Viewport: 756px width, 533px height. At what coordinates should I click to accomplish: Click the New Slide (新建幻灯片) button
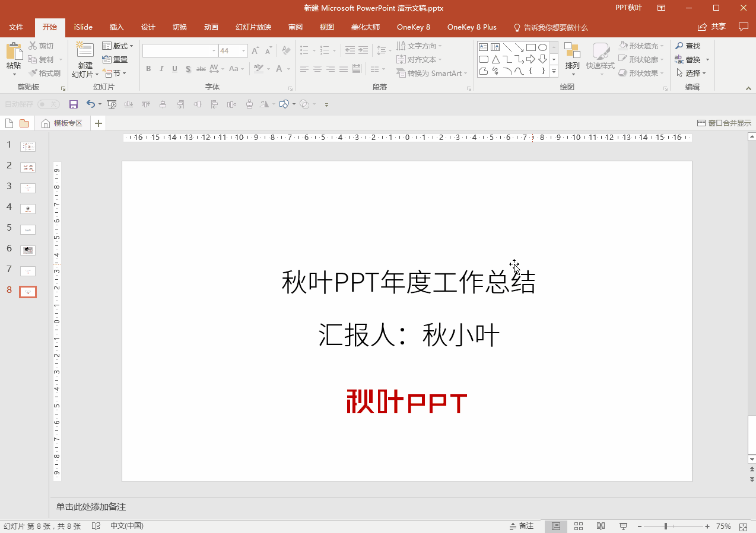point(85,60)
